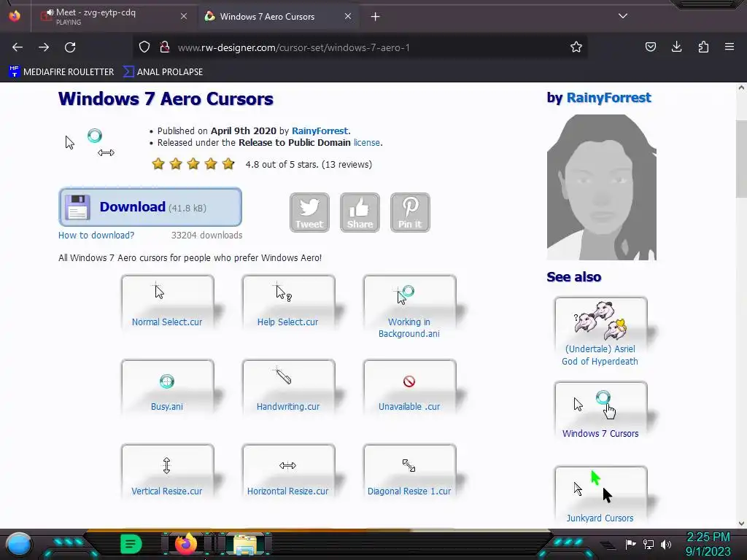Open the Windows 7 Cursors set

point(601,411)
